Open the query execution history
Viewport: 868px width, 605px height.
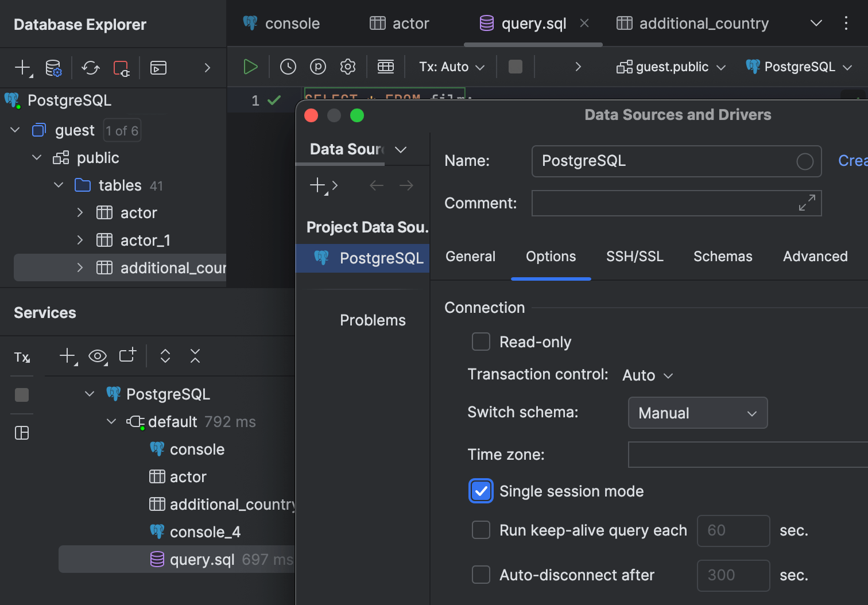(288, 66)
